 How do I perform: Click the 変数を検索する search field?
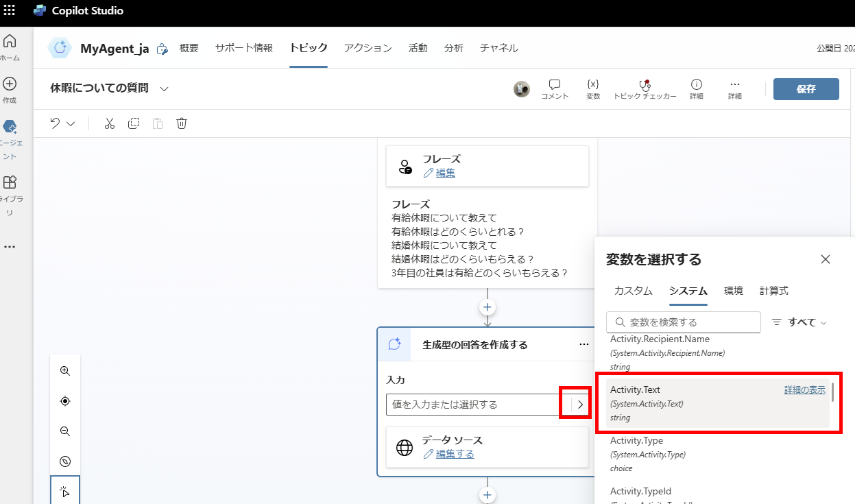683,322
